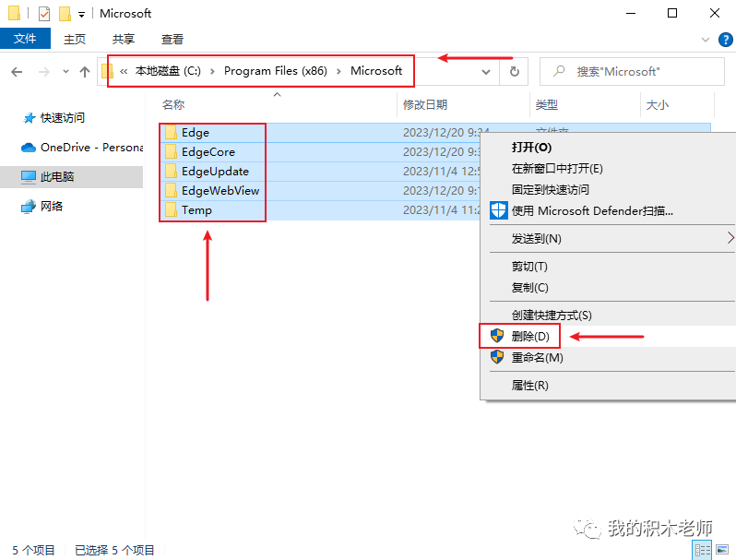Image resolution: width=736 pixels, height=560 pixels.
Task: Click the EdgeWebView folder icon
Action: 171,191
